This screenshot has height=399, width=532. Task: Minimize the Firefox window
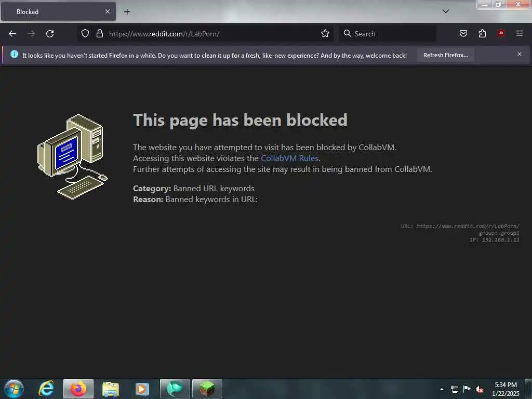click(485, 4)
